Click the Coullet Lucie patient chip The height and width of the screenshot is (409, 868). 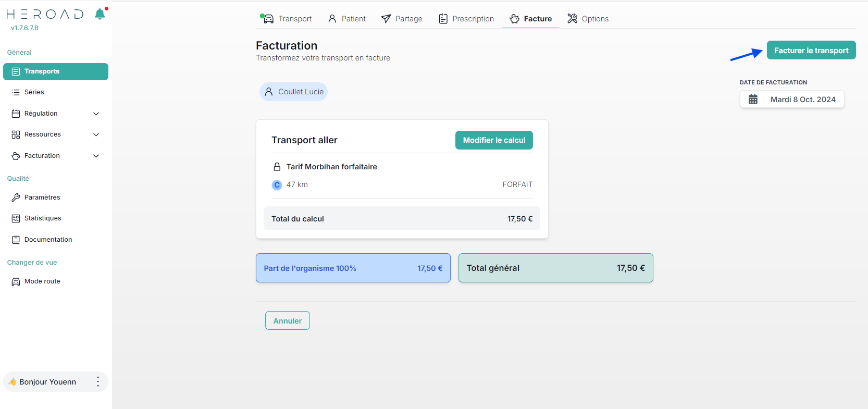click(x=294, y=92)
